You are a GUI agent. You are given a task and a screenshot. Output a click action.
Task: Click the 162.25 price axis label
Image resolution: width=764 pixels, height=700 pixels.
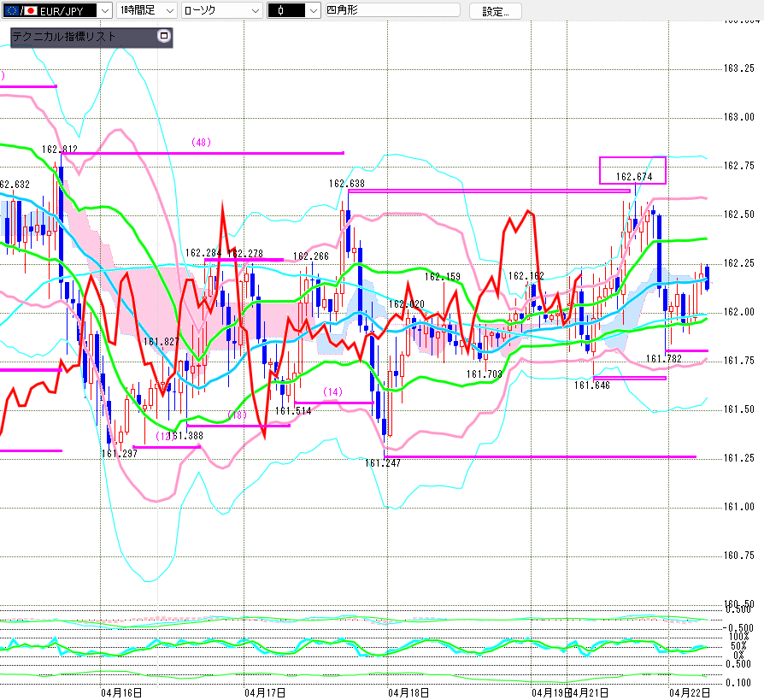(738, 263)
